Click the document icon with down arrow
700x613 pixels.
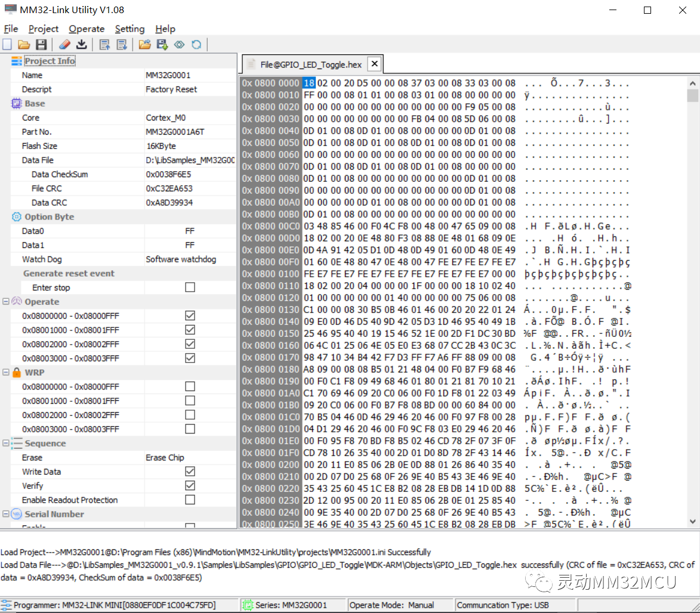click(x=121, y=45)
